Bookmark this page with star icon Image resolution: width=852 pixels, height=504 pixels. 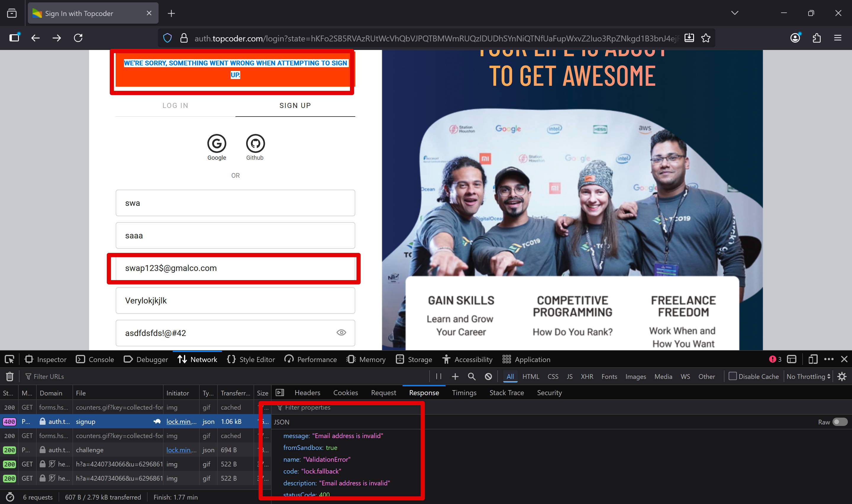pos(706,38)
